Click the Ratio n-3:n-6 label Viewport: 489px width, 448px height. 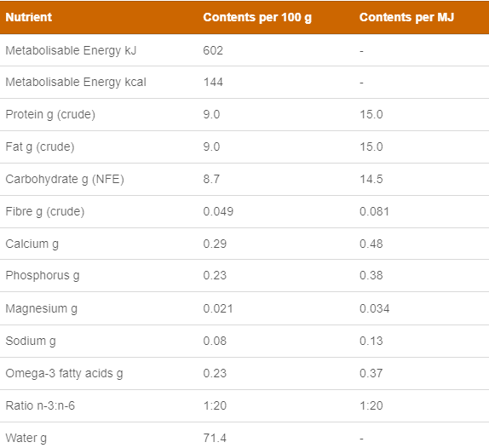(40, 406)
